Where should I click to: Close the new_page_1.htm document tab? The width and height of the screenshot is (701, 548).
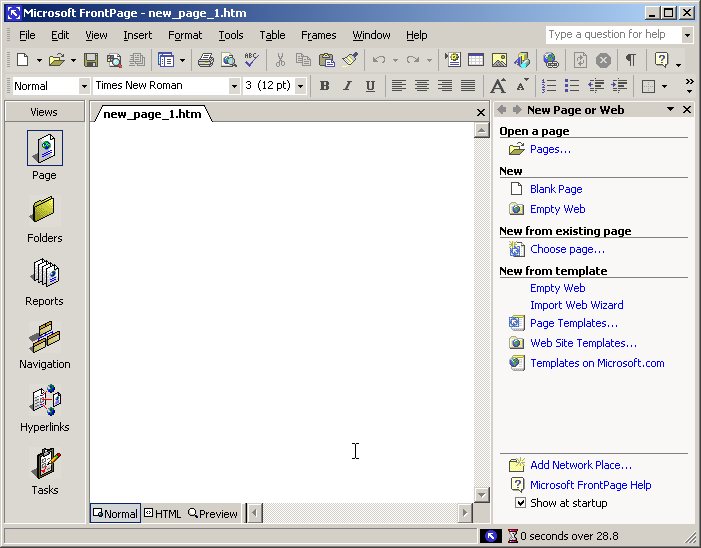481,113
